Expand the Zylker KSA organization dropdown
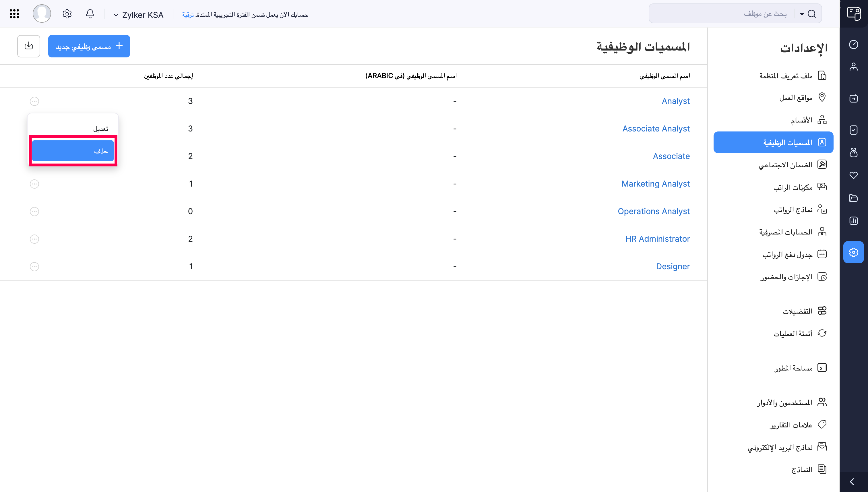This screenshot has width=868, height=492. tap(139, 15)
